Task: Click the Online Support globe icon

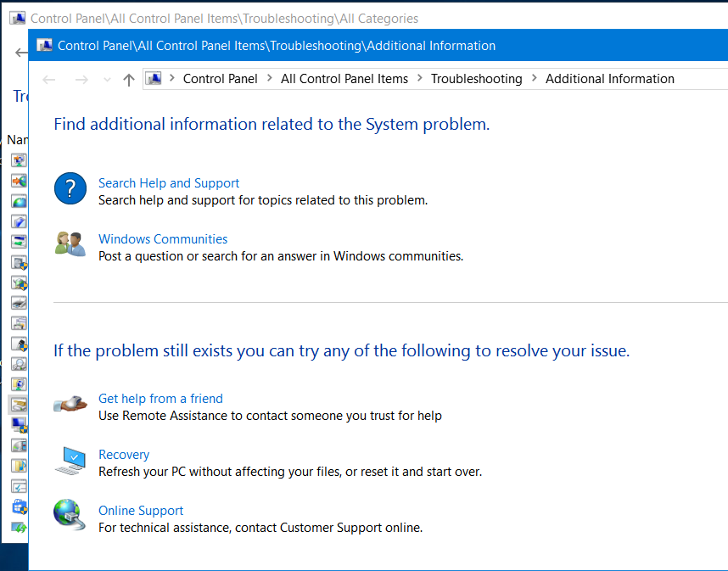Action: (x=70, y=515)
